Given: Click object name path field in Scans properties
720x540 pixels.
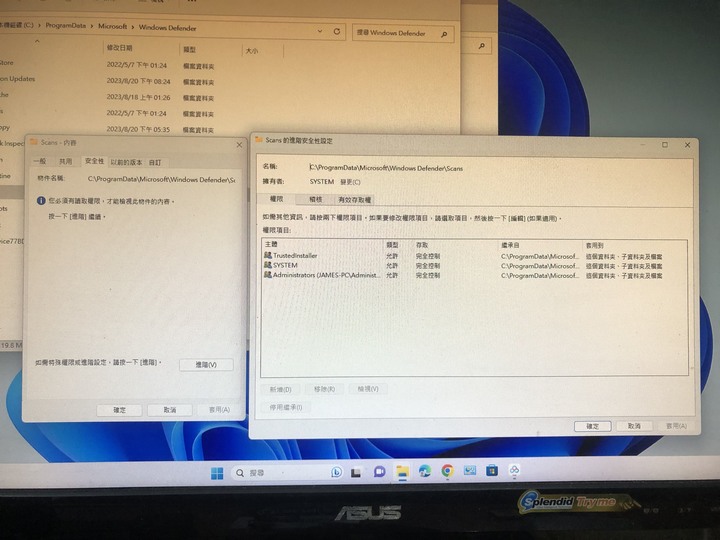Looking at the screenshot, I should tap(161, 180).
